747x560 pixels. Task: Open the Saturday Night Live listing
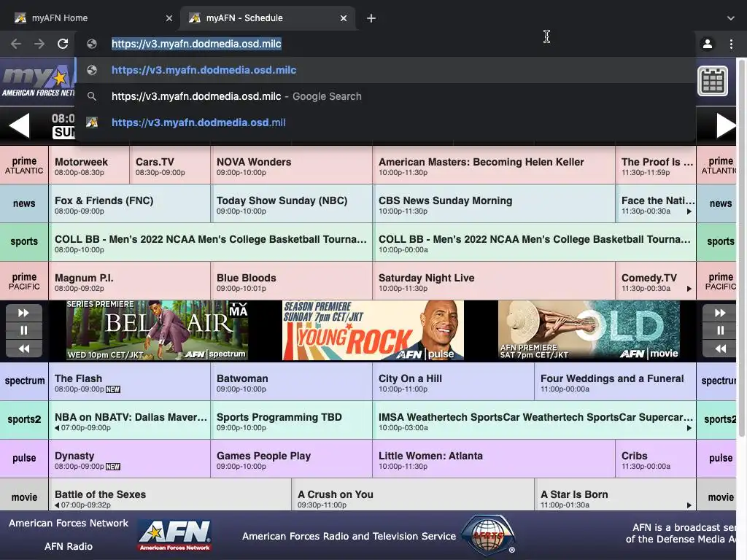pyautogui.click(x=494, y=281)
